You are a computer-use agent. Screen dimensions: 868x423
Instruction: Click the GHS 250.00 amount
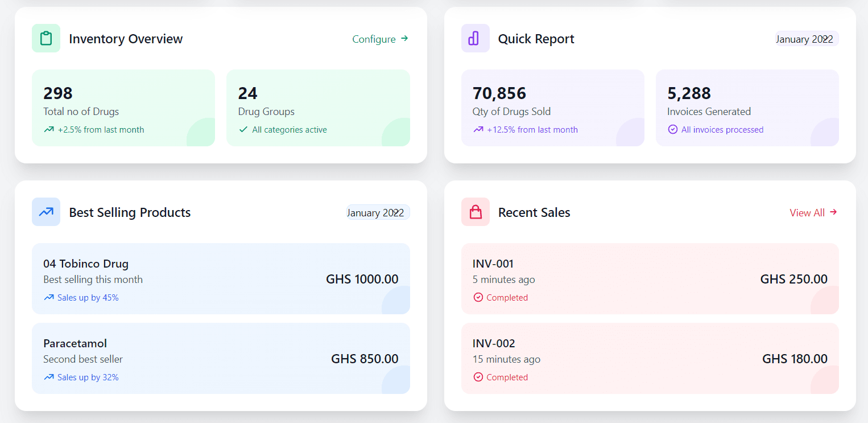pos(794,279)
